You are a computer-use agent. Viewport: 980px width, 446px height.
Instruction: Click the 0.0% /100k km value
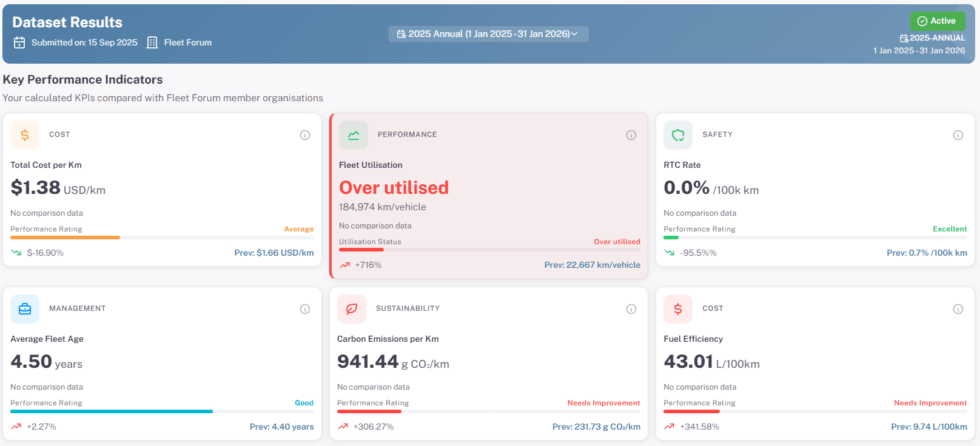coord(711,188)
